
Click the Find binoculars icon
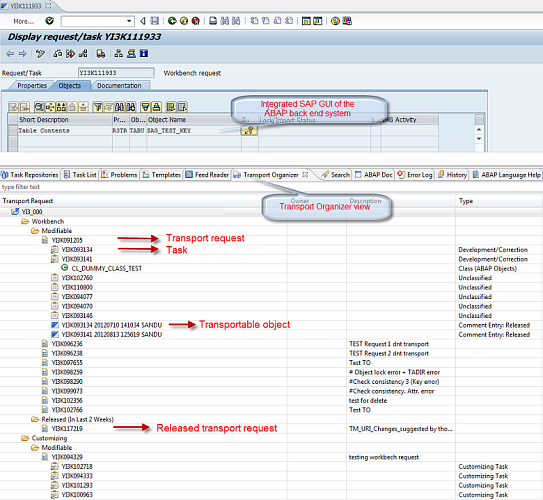119,107
